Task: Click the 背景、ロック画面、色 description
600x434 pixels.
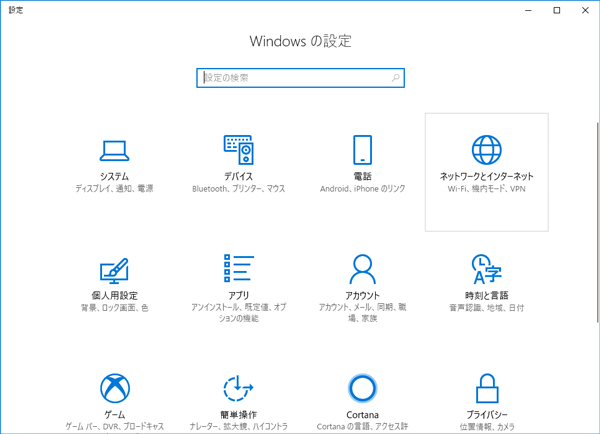Action: tap(114, 308)
